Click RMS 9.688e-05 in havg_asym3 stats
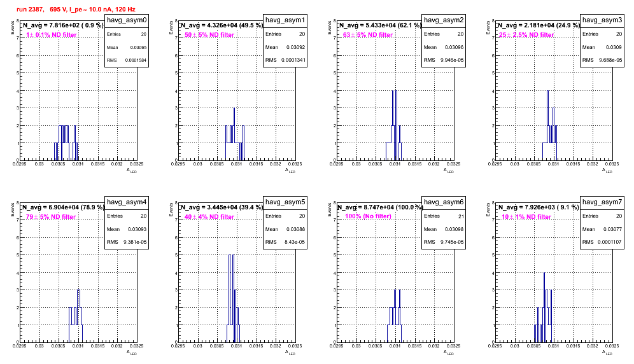This screenshot has width=634, height=364. pyautogui.click(x=602, y=60)
